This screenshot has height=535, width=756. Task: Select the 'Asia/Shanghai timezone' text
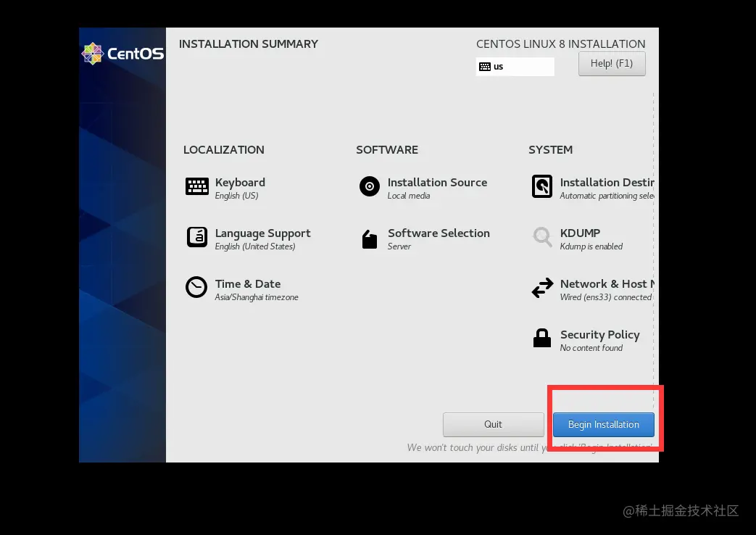pos(257,297)
